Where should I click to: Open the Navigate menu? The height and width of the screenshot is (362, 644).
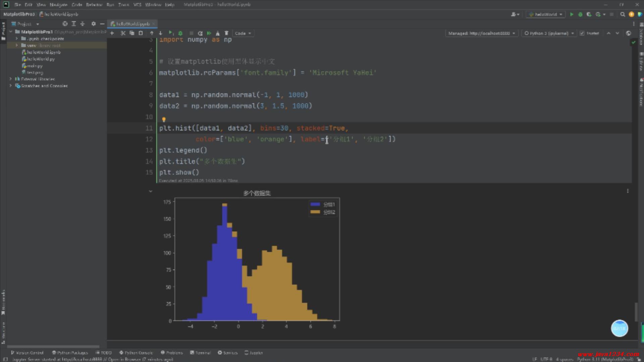58,5
